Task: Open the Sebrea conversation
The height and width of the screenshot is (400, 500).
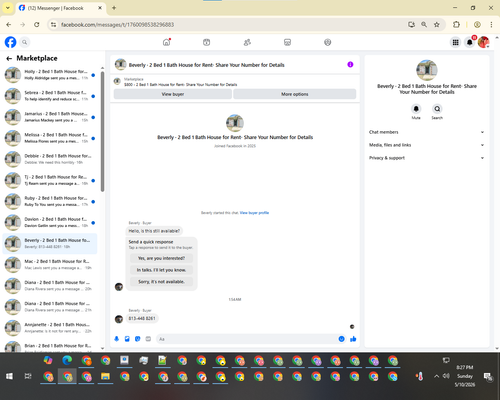Action: (x=50, y=96)
